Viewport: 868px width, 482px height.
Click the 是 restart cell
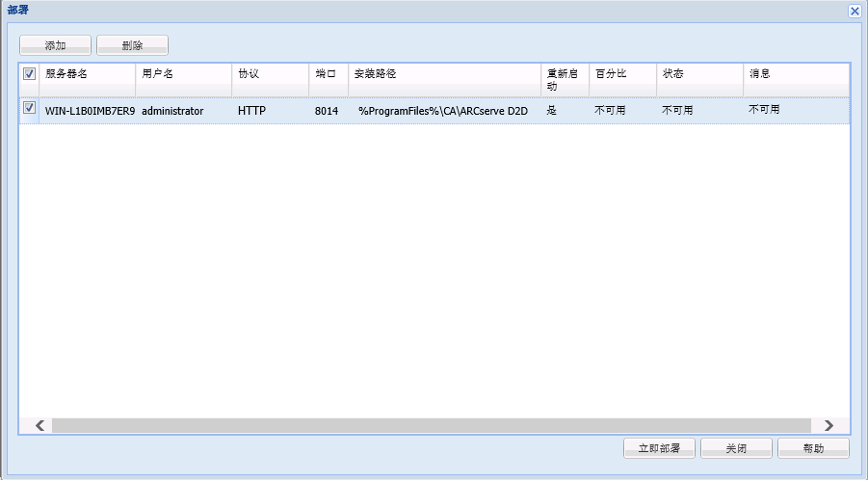coord(551,110)
